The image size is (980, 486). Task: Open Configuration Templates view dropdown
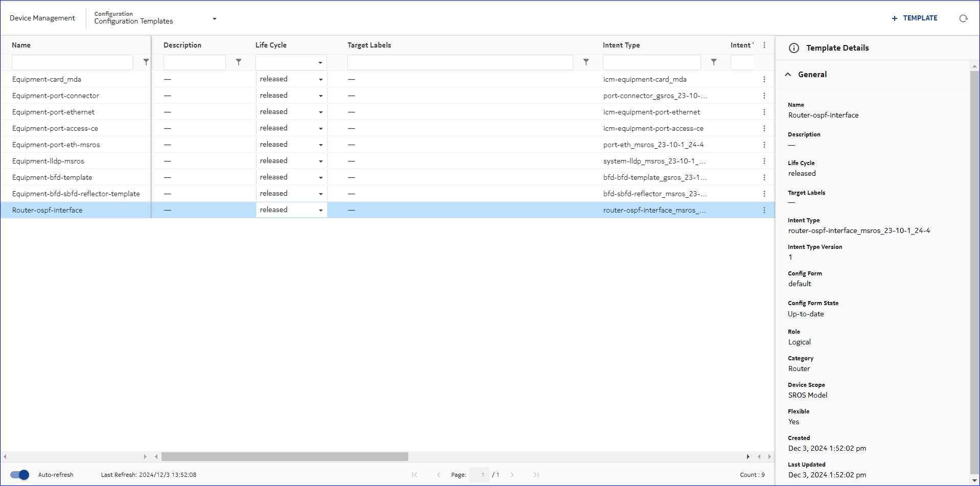click(215, 19)
